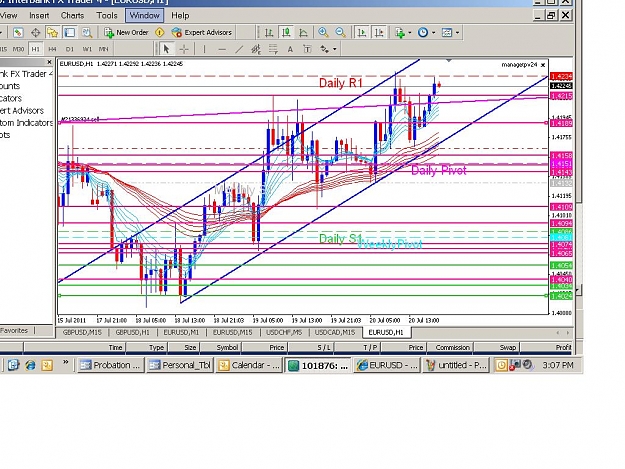Click the Symbol column header

click(x=221, y=347)
